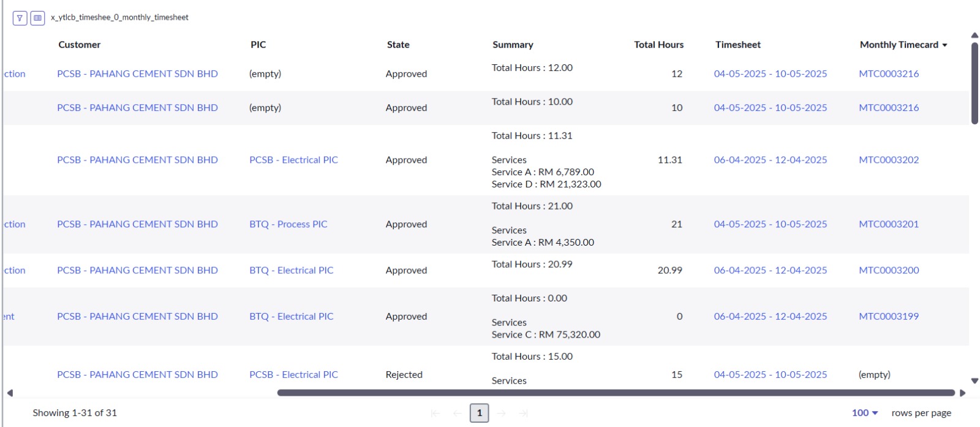Viewport: 980px width, 427px height.
Task: Open monthly timecard MTC0003199
Action: 889,317
